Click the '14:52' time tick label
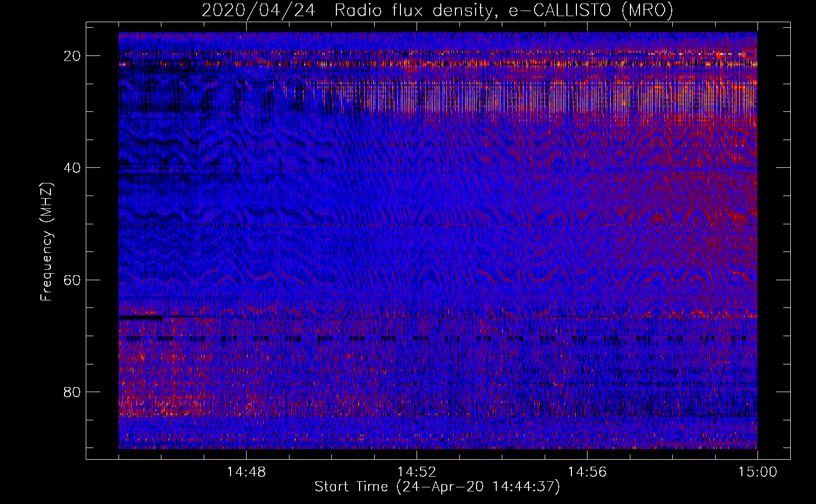The image size is (816, 504). (x=417, y=472)
